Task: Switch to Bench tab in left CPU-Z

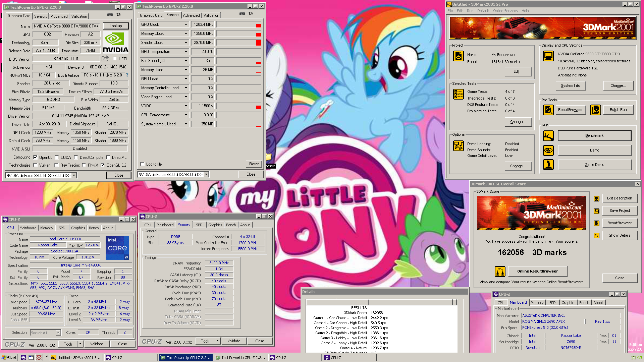Action: pyautogui.click(x=94, y=228)
